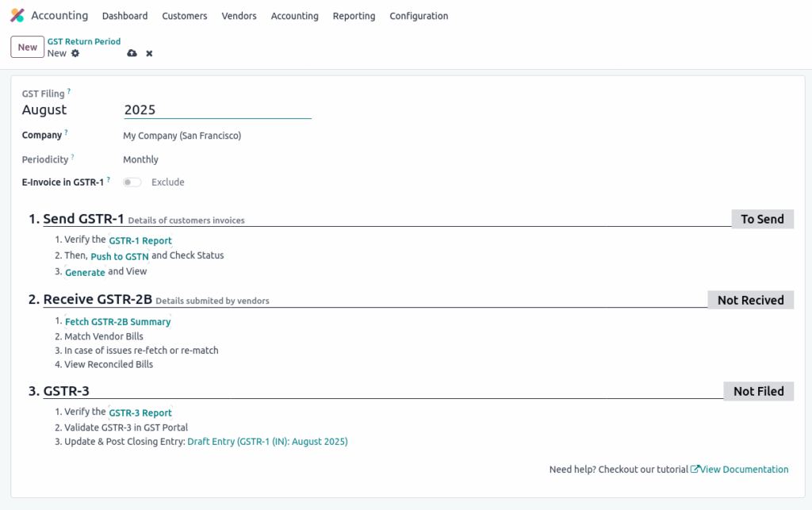Click the 1. Send GSTR-1 heading

pyautogui.click(x=76, y=219)
